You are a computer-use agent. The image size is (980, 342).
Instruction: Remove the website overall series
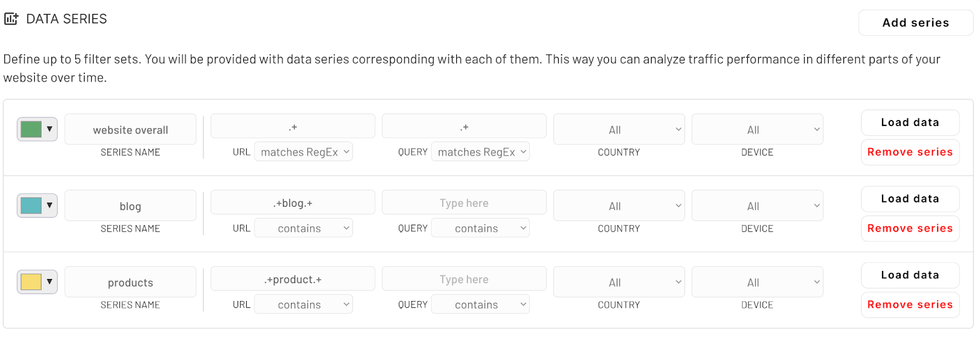tap(910, 152)
